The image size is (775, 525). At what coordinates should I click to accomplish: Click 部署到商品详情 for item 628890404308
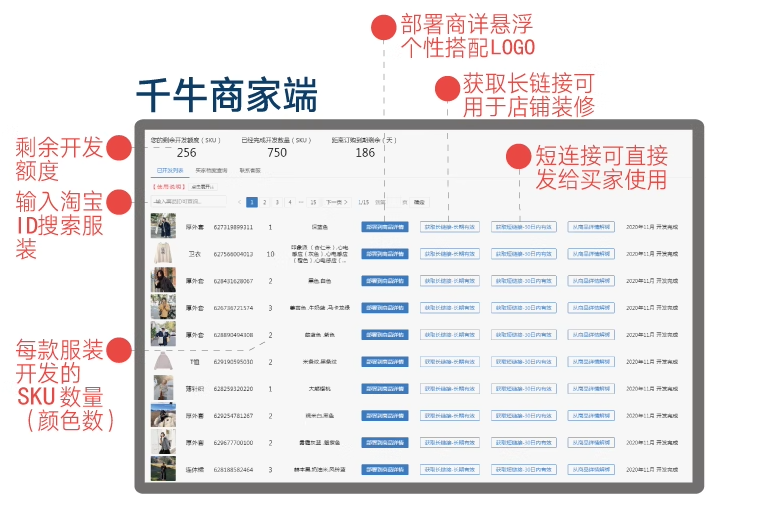pos(385,335)
